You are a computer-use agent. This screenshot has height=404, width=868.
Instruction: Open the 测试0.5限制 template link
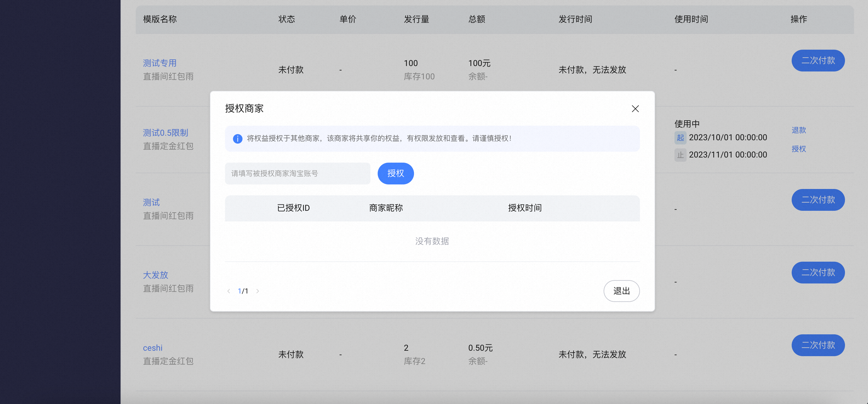coord(165,133)
